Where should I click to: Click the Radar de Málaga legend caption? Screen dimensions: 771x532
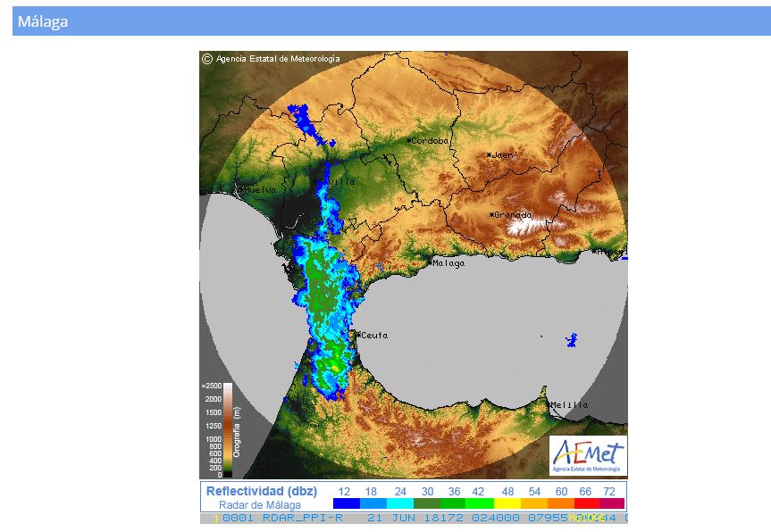pyautogui.click(x=260, y=505)
